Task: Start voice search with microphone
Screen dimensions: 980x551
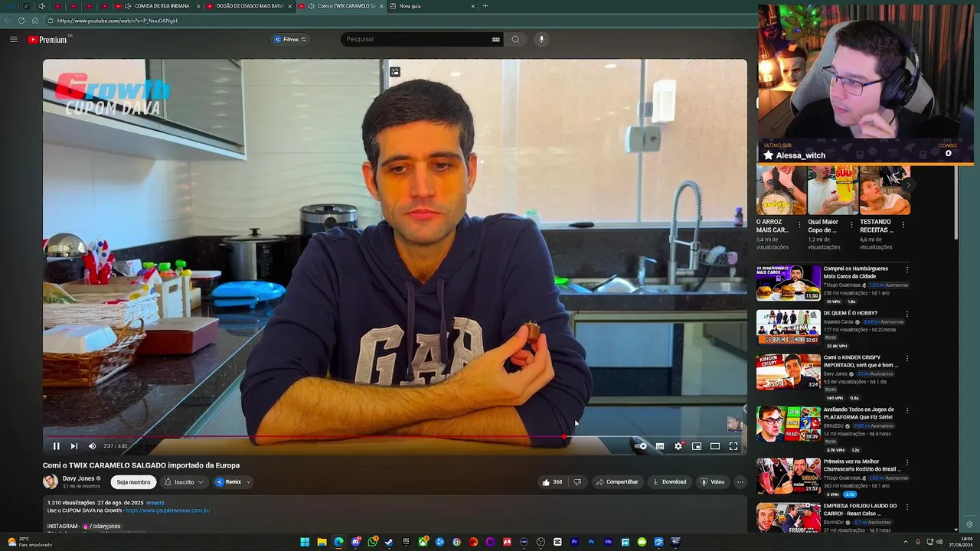Action: (x=541, y=39)
